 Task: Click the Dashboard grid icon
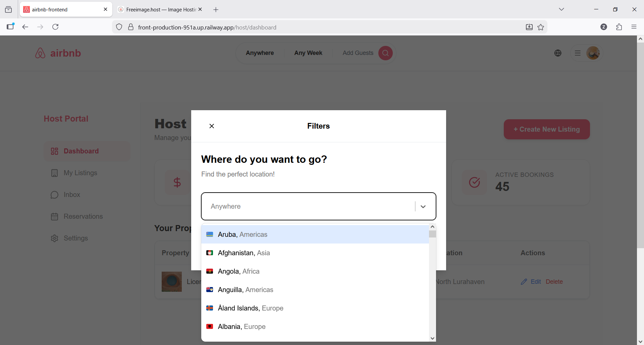tap(54, 151)
